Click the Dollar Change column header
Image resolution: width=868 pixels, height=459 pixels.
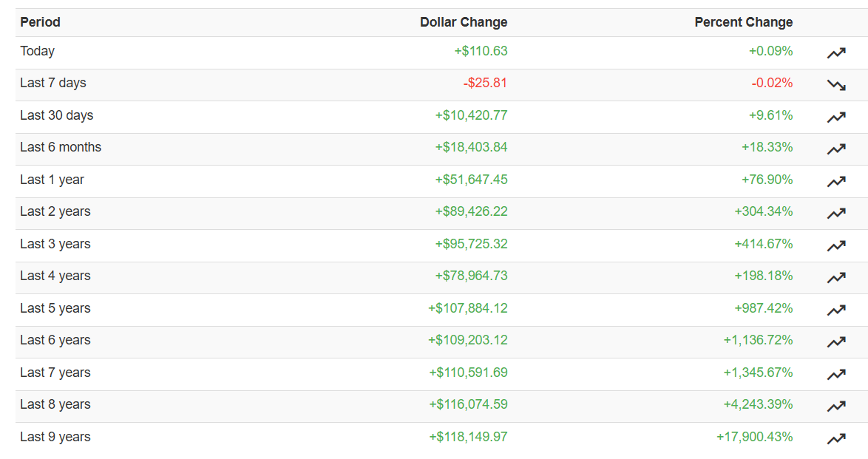[464, 22]
